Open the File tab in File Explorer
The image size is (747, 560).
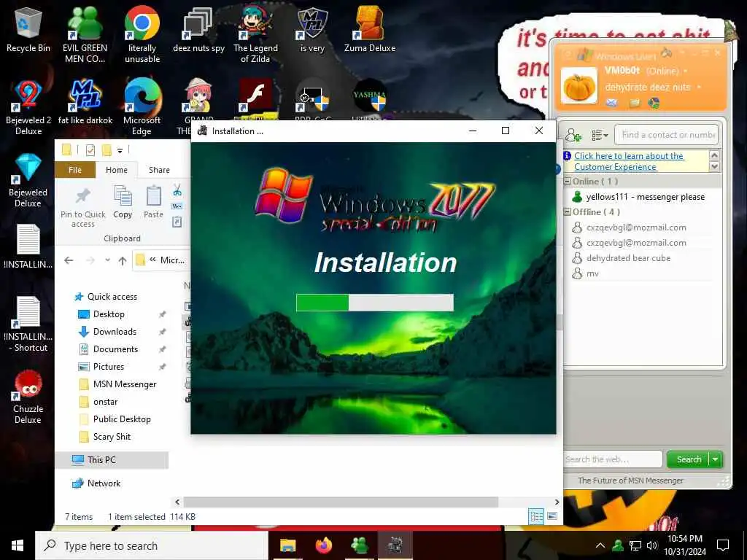coord(75,170)
